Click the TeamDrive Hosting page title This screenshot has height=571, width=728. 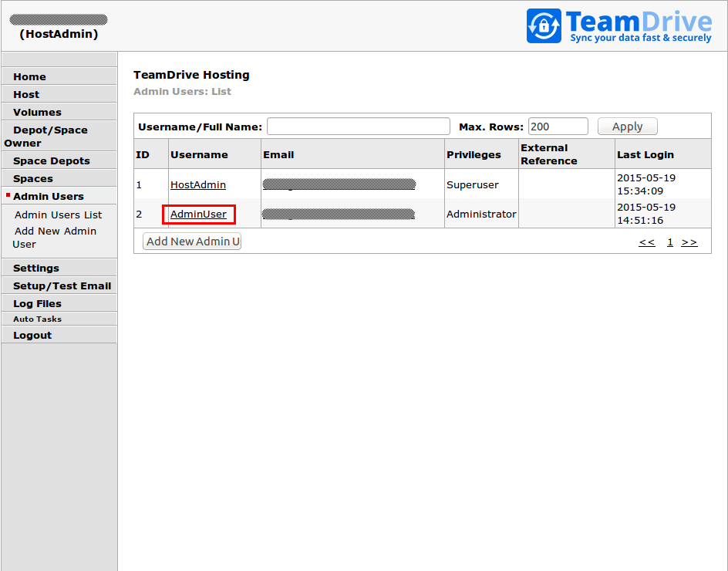191,75
